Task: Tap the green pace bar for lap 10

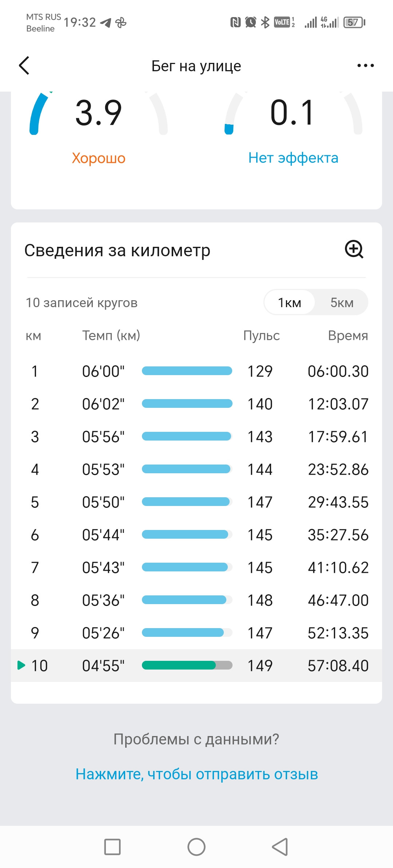Action: point(187,665)
